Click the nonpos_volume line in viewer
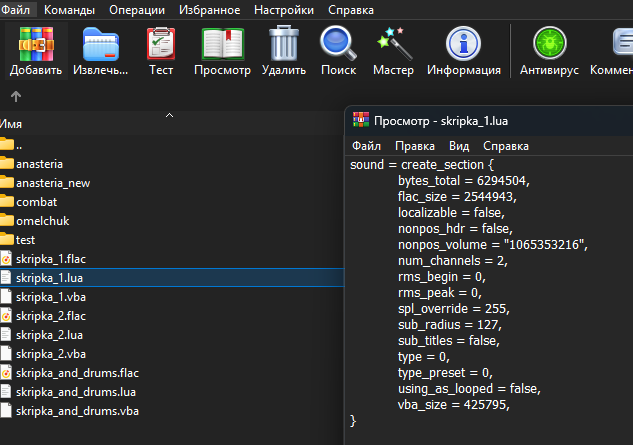The height and width of the screenshot is (445, 633). [493, 245]
